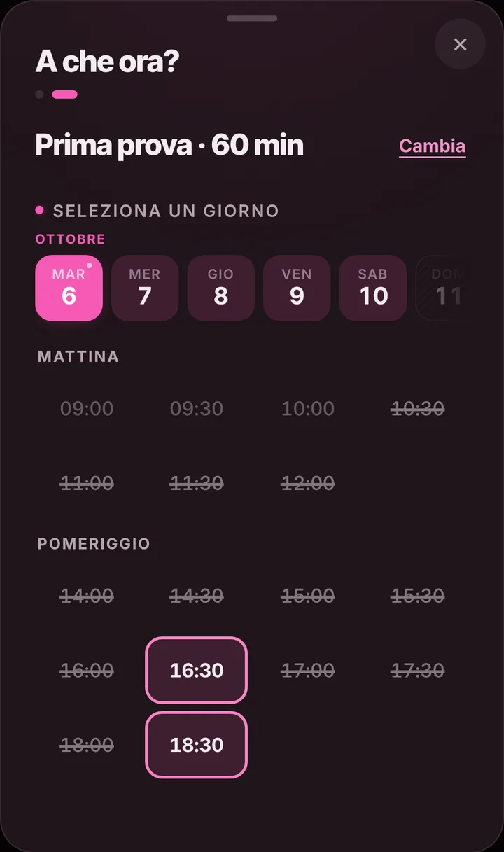Select the 09:00 morning slot
Viewport: 504px width, 852px height.
(x=87, y=408)
